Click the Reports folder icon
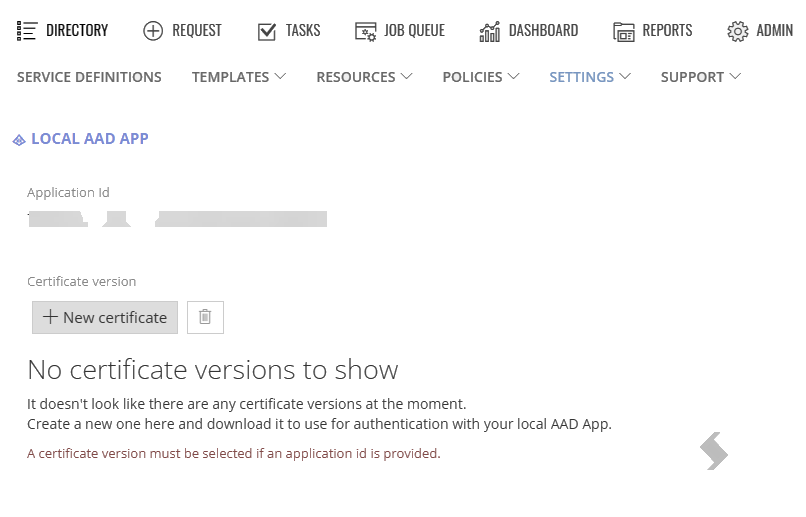Viewport: 806px width, 517px height. click(x=624, y=32)
